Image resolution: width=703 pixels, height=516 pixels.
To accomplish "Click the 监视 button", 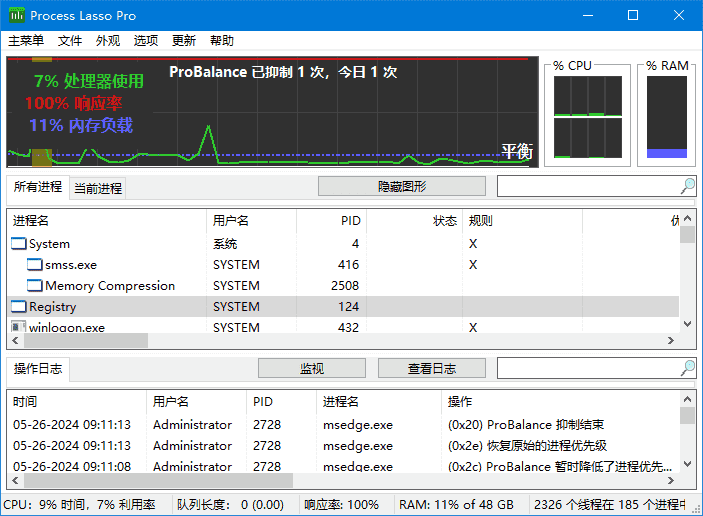I will (x=312, y=368).
